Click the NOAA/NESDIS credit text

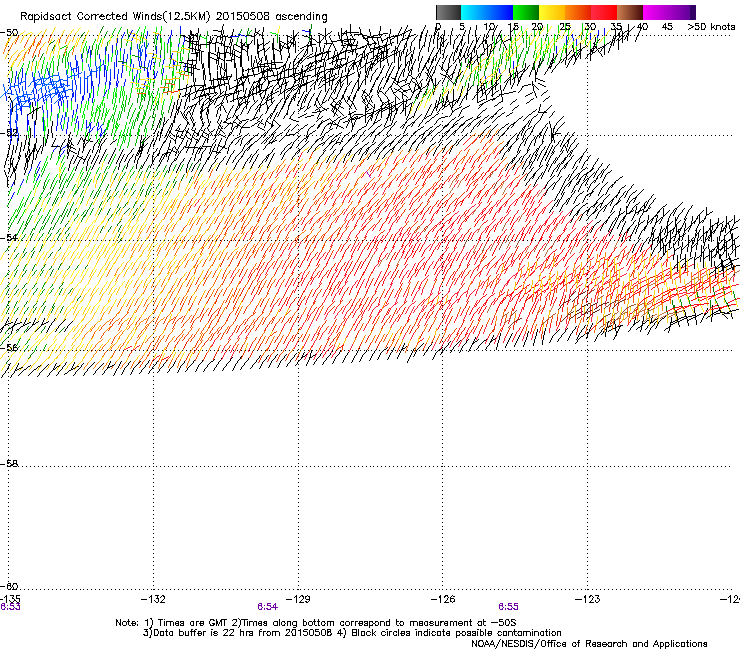tap(589, 644)
